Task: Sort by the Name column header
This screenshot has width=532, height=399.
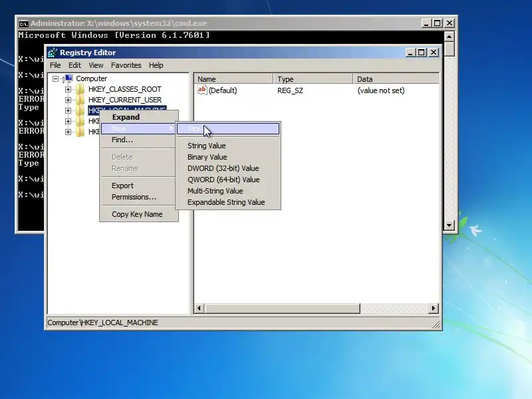Action: 234,79
